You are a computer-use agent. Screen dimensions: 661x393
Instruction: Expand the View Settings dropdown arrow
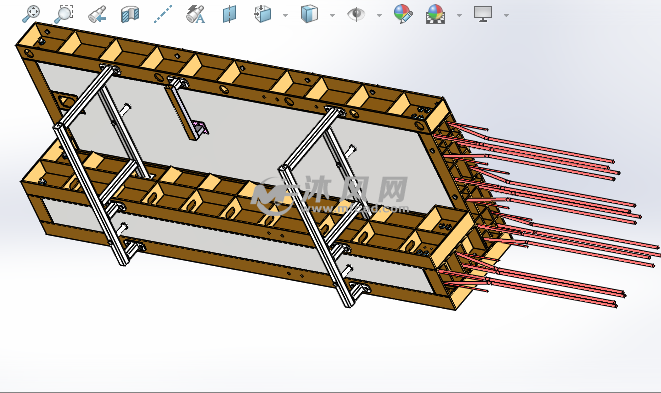pos(506,15)
